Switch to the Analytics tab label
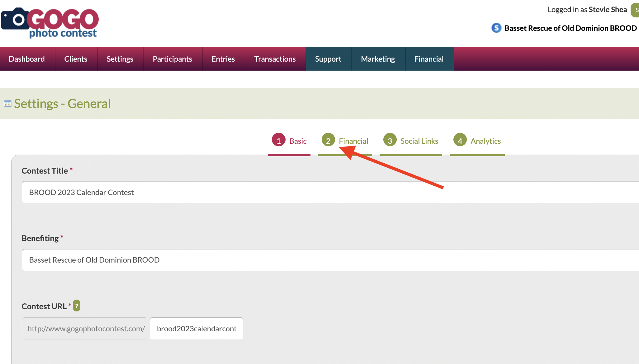This screenshot has width=639, height=364. coord(485,141)
